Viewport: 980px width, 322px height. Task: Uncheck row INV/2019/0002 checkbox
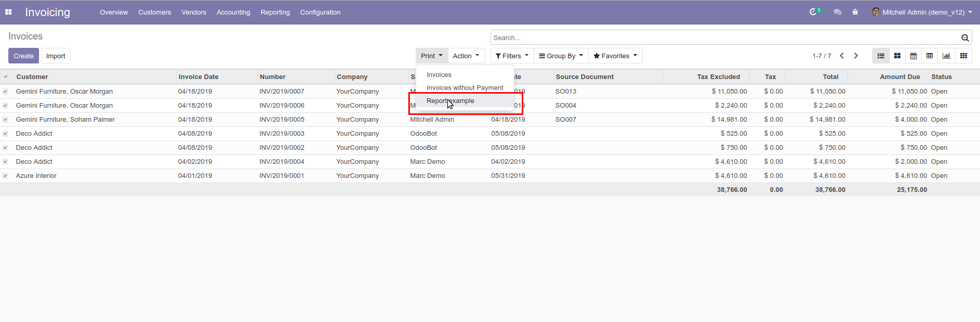(x=5, y=148)
